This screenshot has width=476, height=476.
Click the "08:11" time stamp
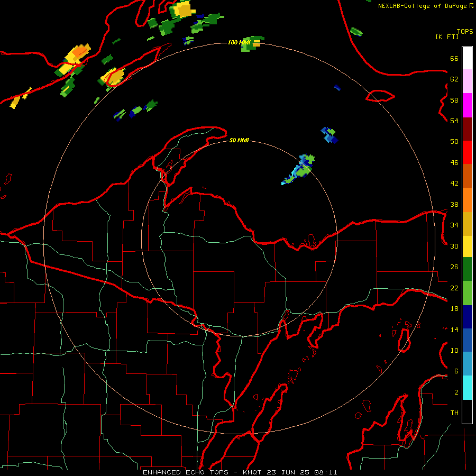tap(326, 472)
